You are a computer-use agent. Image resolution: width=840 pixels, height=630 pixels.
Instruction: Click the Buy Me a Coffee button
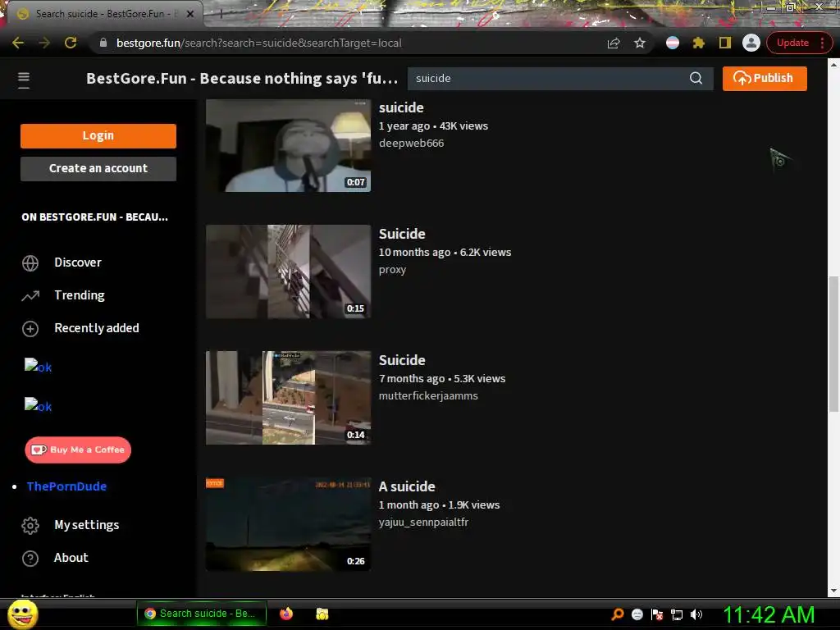(78, 450)
